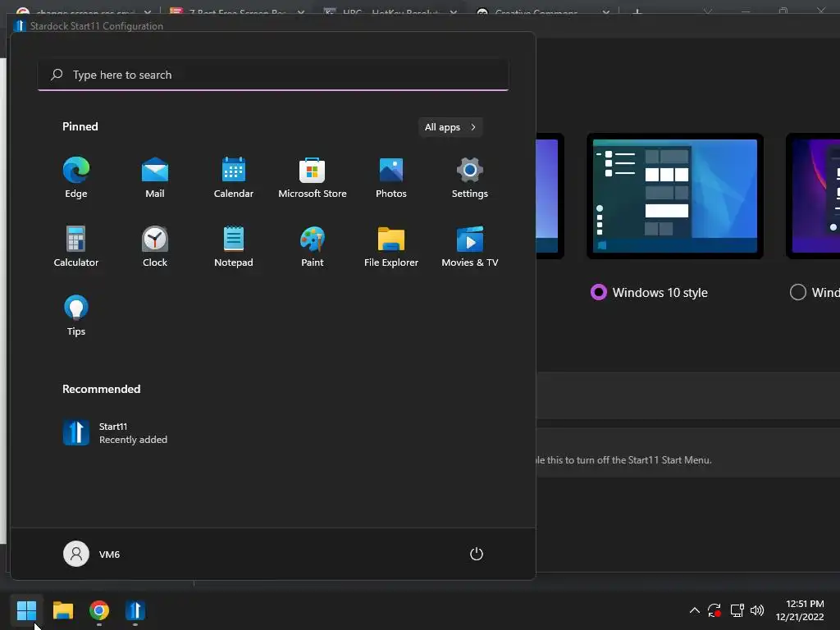Open Microsoft Store from pinned apps
Image resolution: width=840 pixels, height=630 pixels.
coord(313,178)
